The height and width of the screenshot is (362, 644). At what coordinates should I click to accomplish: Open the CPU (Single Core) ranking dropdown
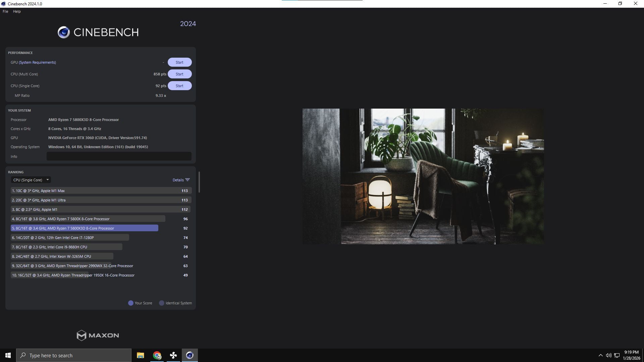(x=31, y=180)
